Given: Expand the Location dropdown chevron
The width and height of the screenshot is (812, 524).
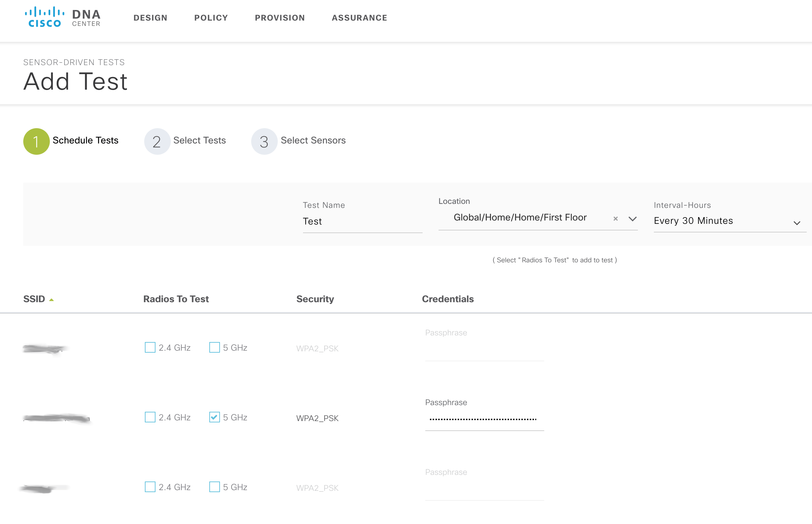Looking at the screenshot, I should click(x=632, y=219).
